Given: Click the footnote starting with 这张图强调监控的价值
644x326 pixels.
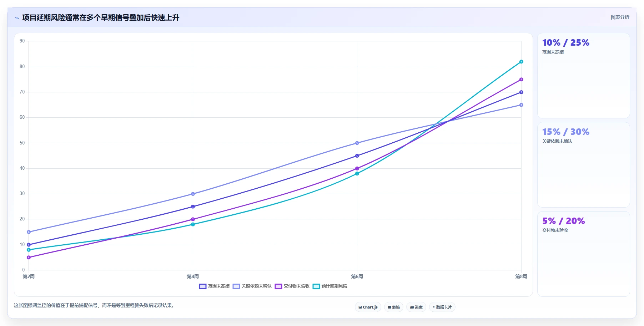Looking at the screenshot, I should (95, 306).
